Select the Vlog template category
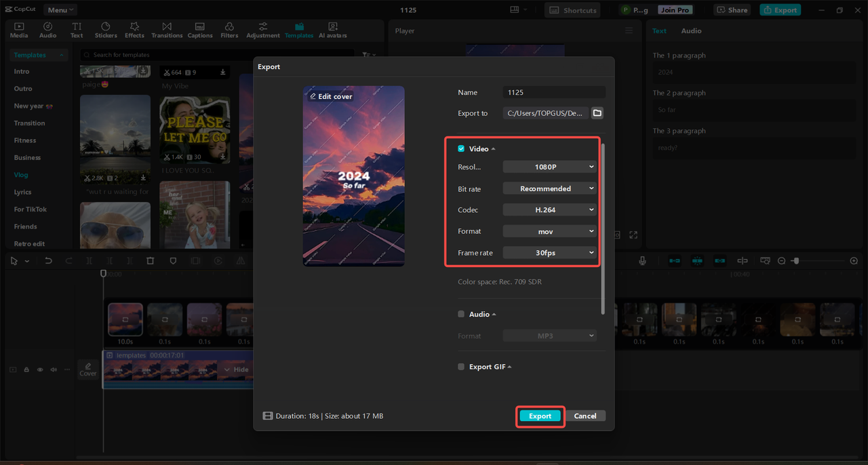This screenshot has width=868, height=465. pos(21,175)
